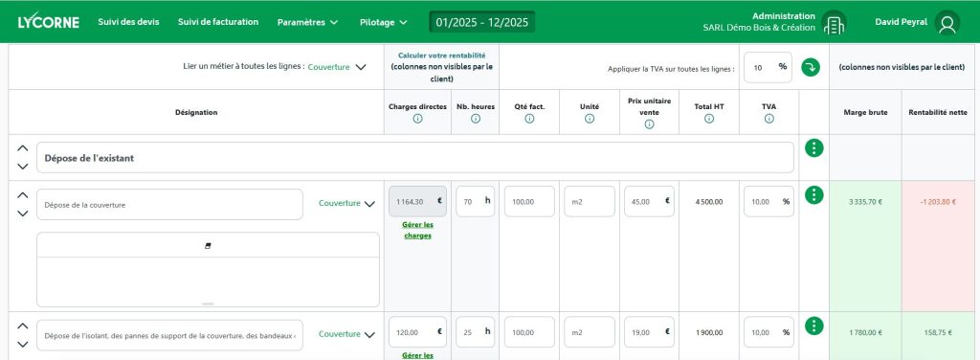Open three-dot menu for Dépose de l'existant
This screenshot has width=980, height=360.
pos(813,148)
